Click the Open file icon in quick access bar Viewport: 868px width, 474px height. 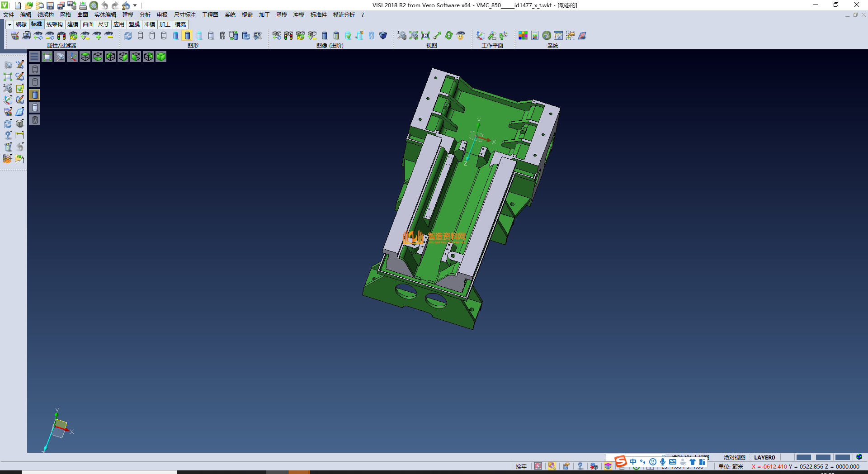[28, 5]
